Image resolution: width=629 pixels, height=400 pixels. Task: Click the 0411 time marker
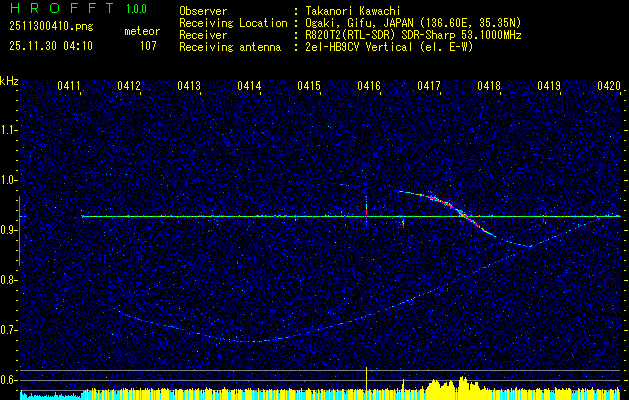tap(69, 87)
